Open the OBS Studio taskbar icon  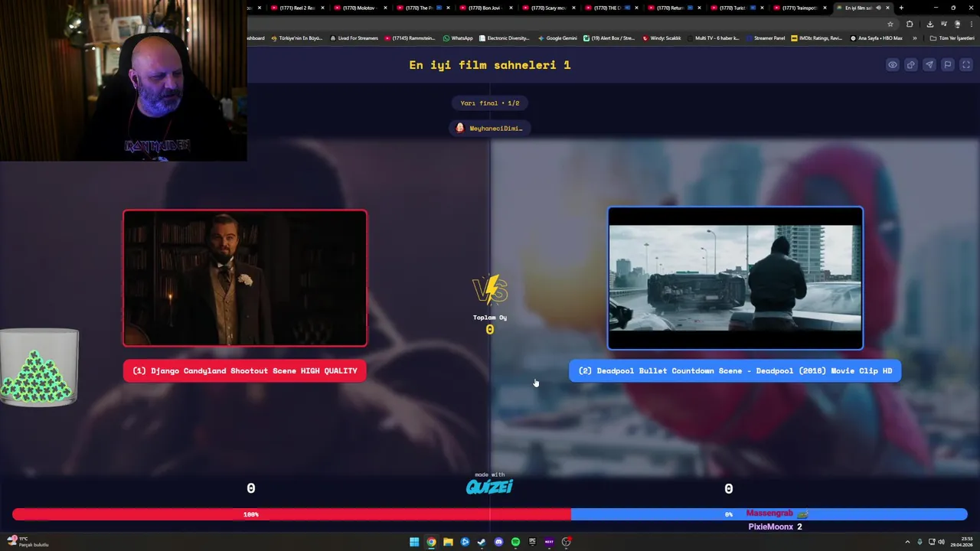pos(566,542)
